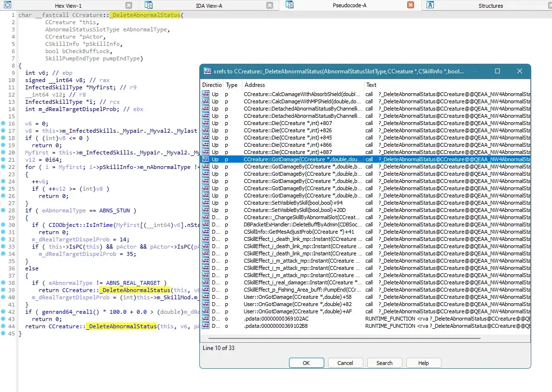This screenshot has height=392, width=552.
Task: Sort by the Direction column header
Action: 211,85
